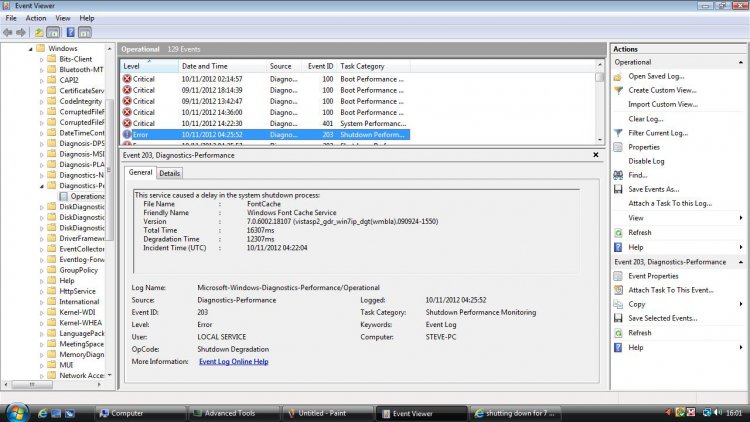Collapse the Diagnostics-Performance tree node
The width and height of the screenshot is (750, 422).
(42, 186)
